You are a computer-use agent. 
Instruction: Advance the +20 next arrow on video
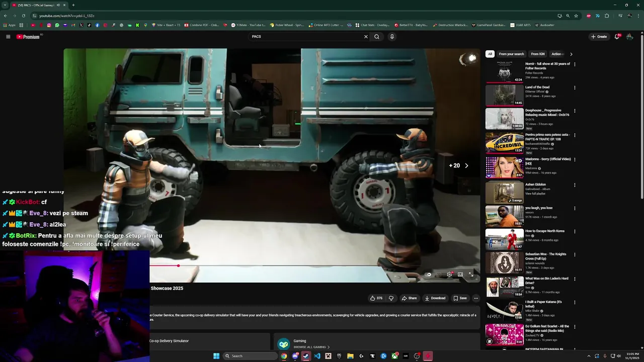(x=466, y=165)
